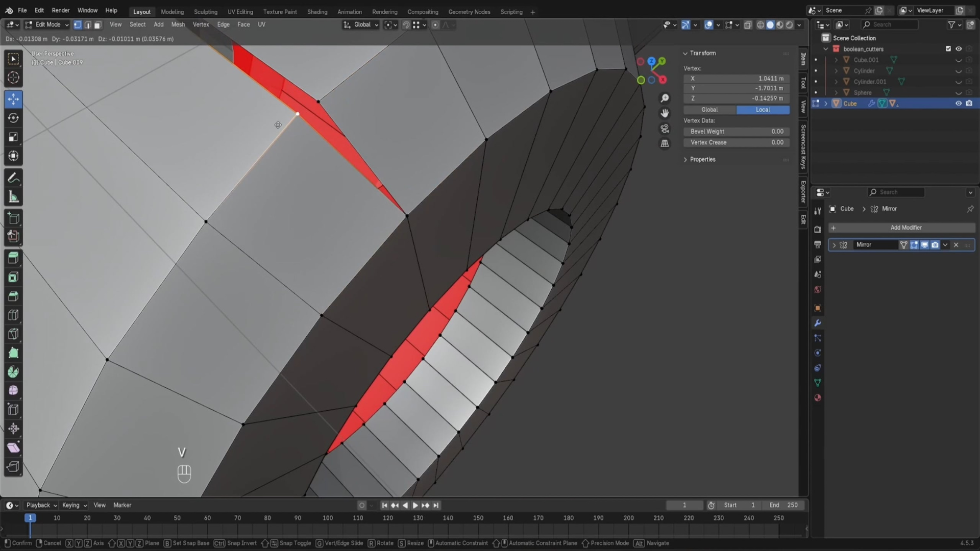Screen dimensions: 980x551
Task: Toggle boolean_cutters collection exclude checkbox
Action: pos(948,49)
